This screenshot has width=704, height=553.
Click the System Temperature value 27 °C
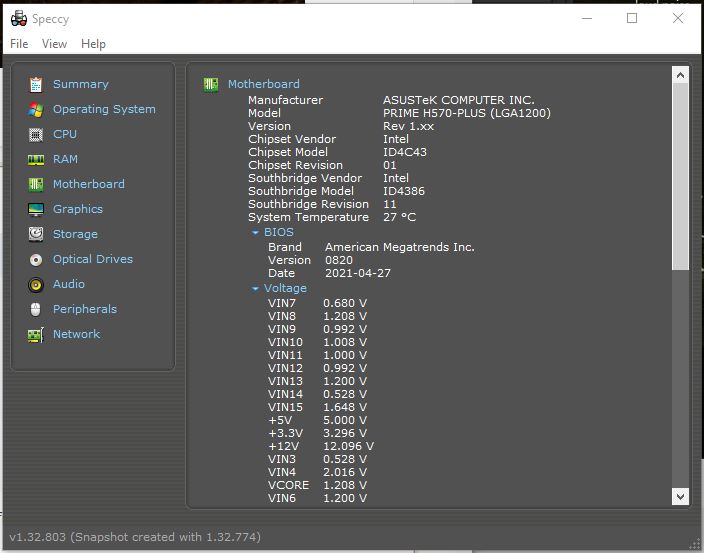400,217
